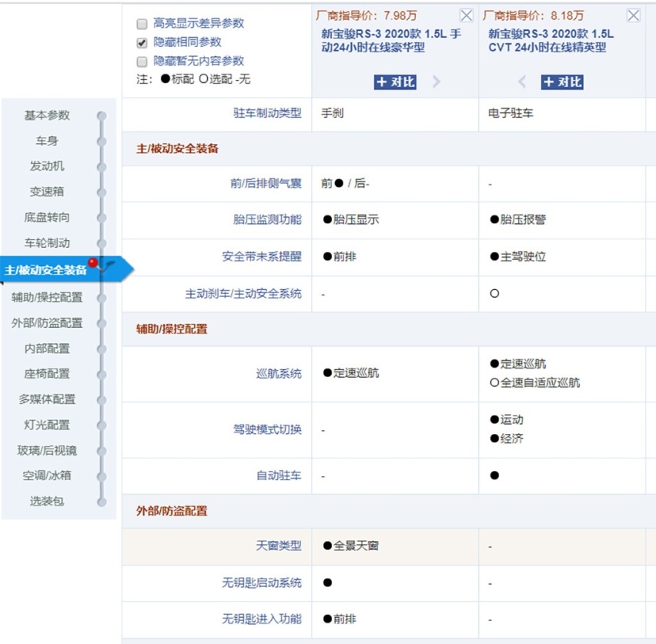Open 胎压监测功能 parameter link
656x644 pixels.
click(267, 219)
